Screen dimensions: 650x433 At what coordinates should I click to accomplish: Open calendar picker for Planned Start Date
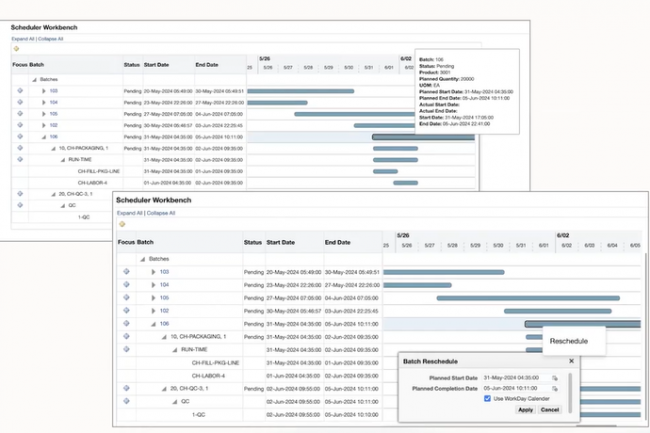pyautogui.click(x=554, y=377)
